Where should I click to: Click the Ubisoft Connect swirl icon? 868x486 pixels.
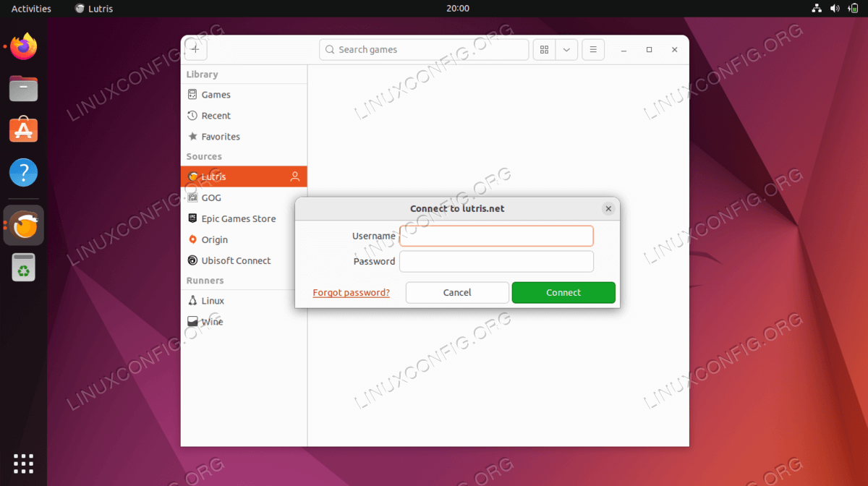coord(192,260)
